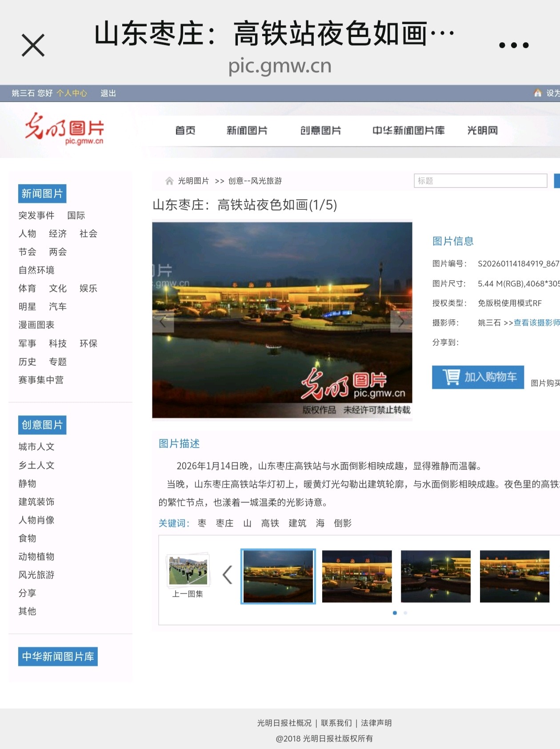The image size is (560, 749).
Task: Click 退出 to log out
Action: pyautogui.click(x=108, y=93)
